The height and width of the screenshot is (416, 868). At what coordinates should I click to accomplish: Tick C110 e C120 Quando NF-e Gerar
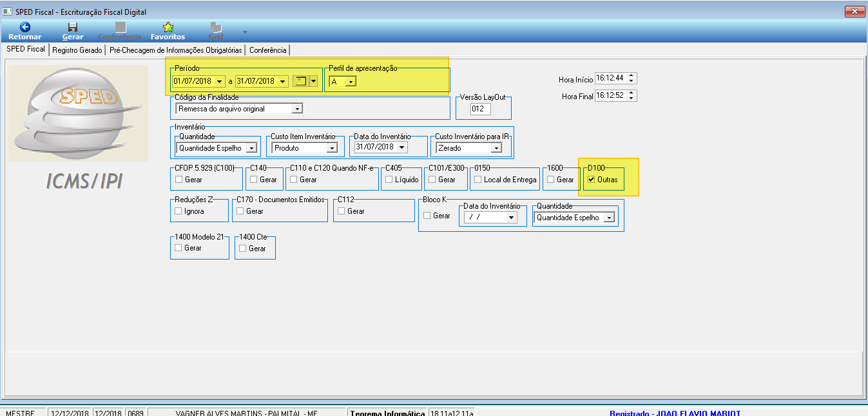coord(293,180)
